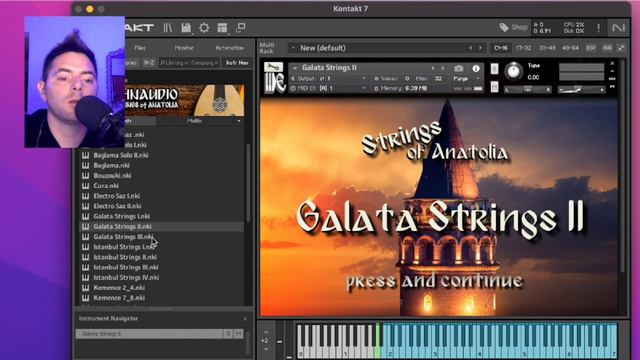Viewport: 640px width, 360px height.
Task: Open the library browser icon in header
Action: click(168, 28)
